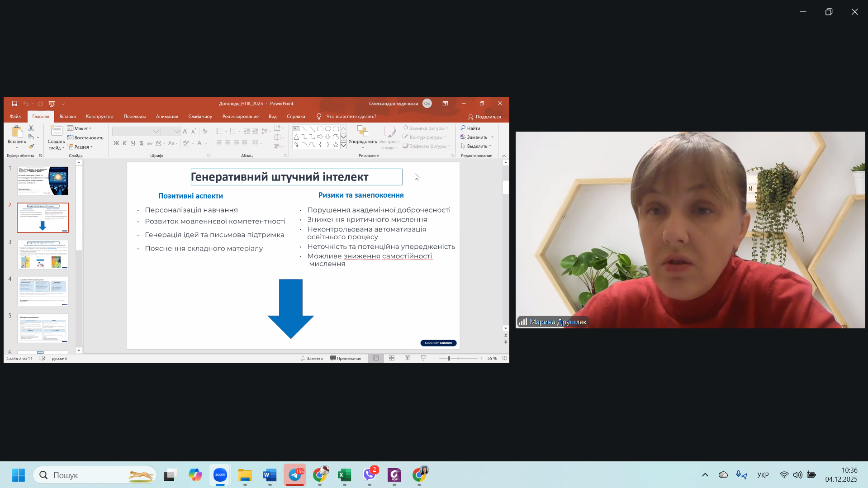This screenshot has width=868, height=488.
Task: Open the Анимация ribbon tab
Action: (167, 117)
